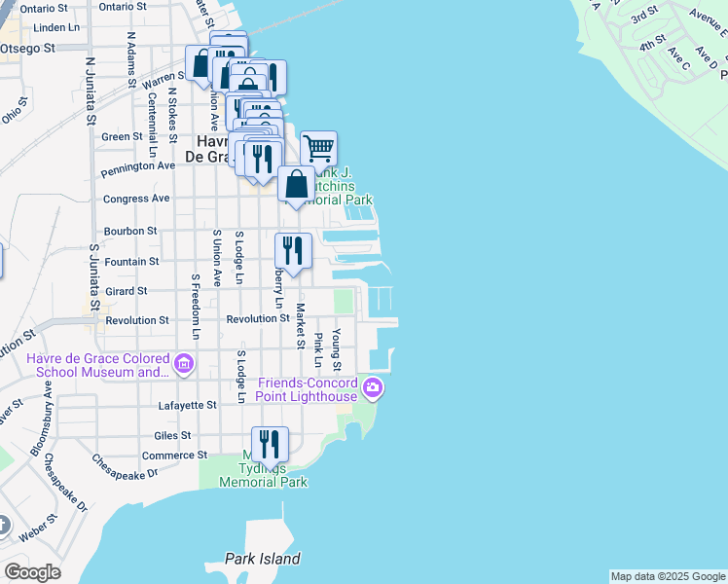Open shopping bag marker near Congress Ave
This screenshot has width=728, height=584.
point(296,185)
